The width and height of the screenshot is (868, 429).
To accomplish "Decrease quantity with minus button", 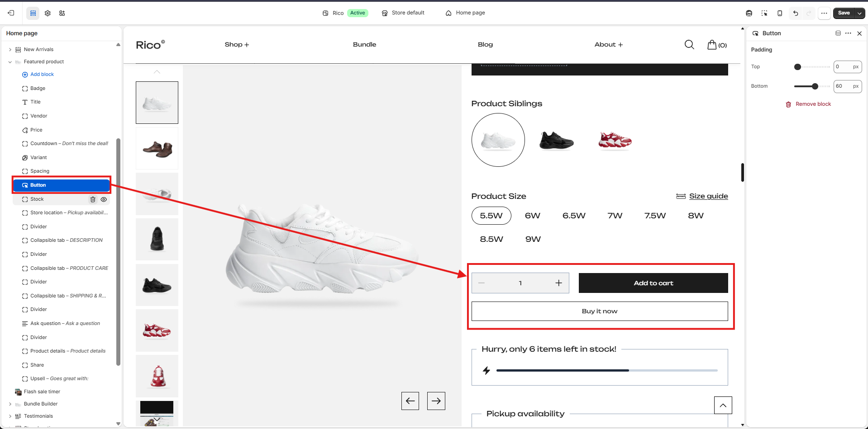I will click(482, 283).
